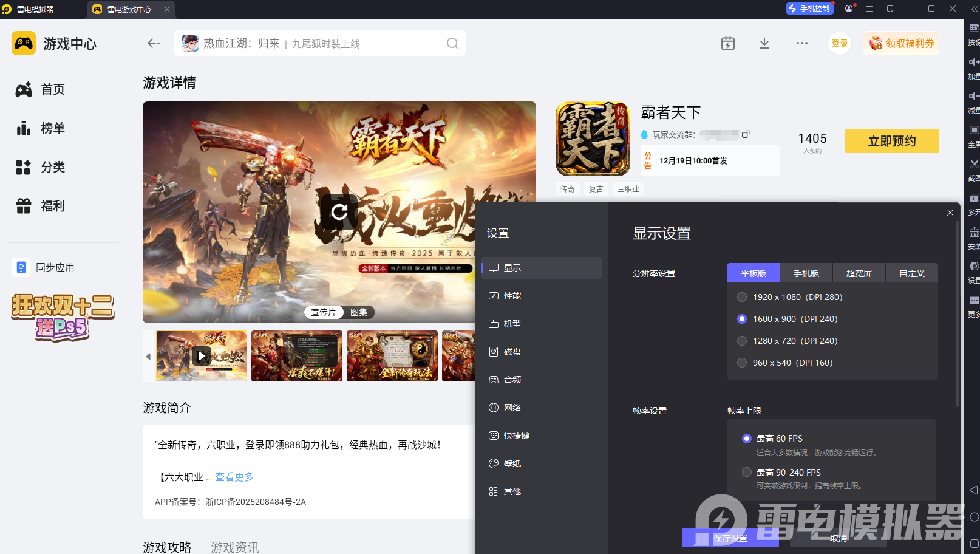Click the search magnifier icon

(x=452, y=43)
